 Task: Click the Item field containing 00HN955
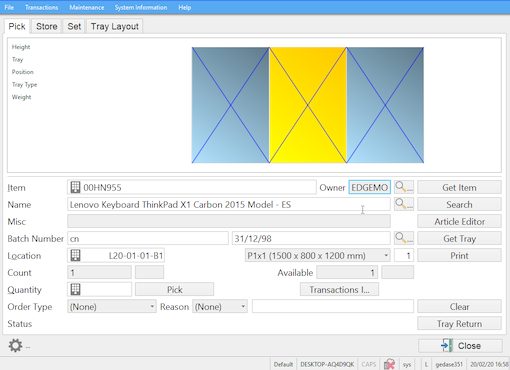pyautogui.click(x=192, y=187)
